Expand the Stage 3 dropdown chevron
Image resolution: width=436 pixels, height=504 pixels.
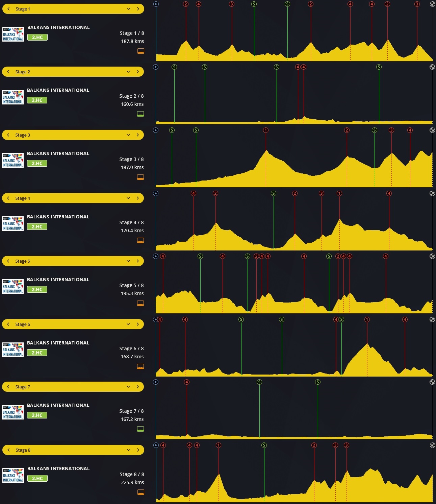128,135
